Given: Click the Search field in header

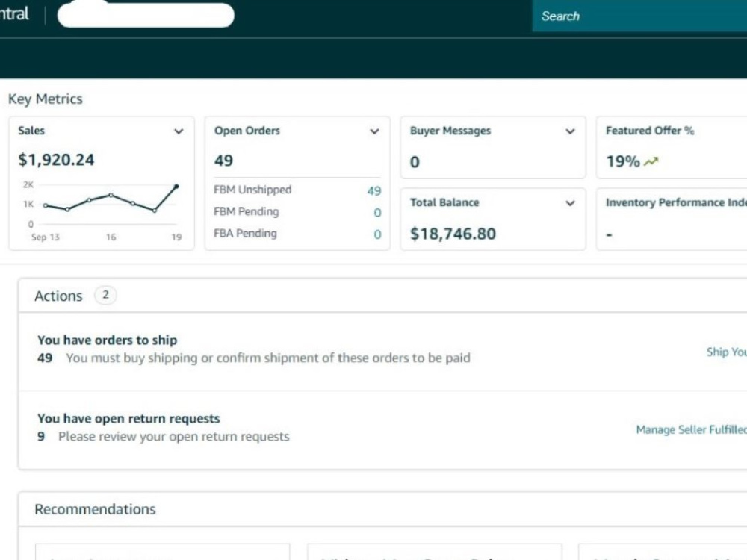Looking at the screenshot, I should (639, 16).
